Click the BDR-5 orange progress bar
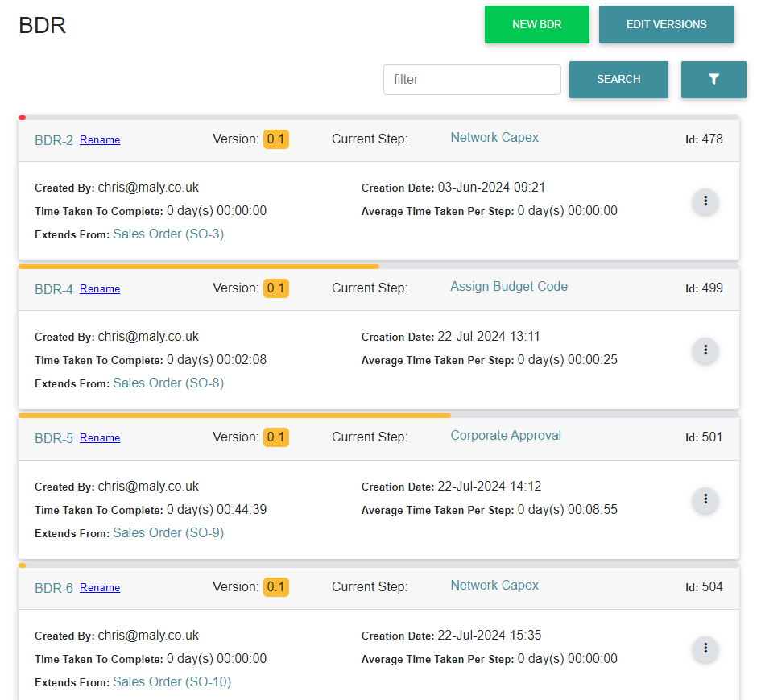This screenshot has height=700, width=761. (234, 416)
